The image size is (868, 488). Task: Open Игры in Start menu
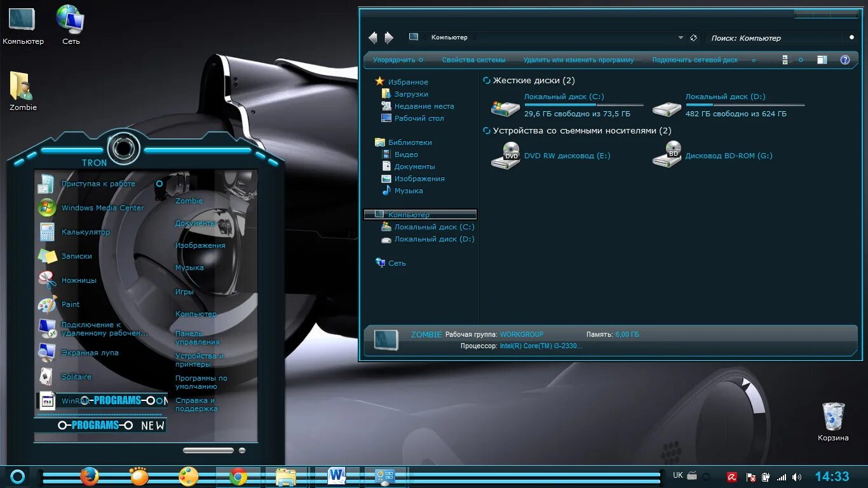coord(184,292)
